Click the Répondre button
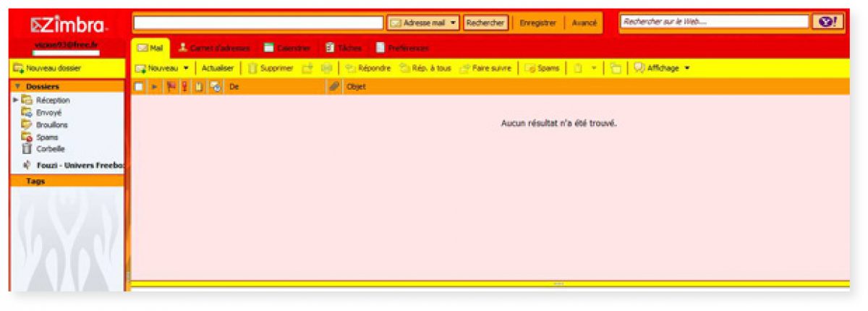The height and width of the screenshot is (311, 868). (x=367, y=68)
